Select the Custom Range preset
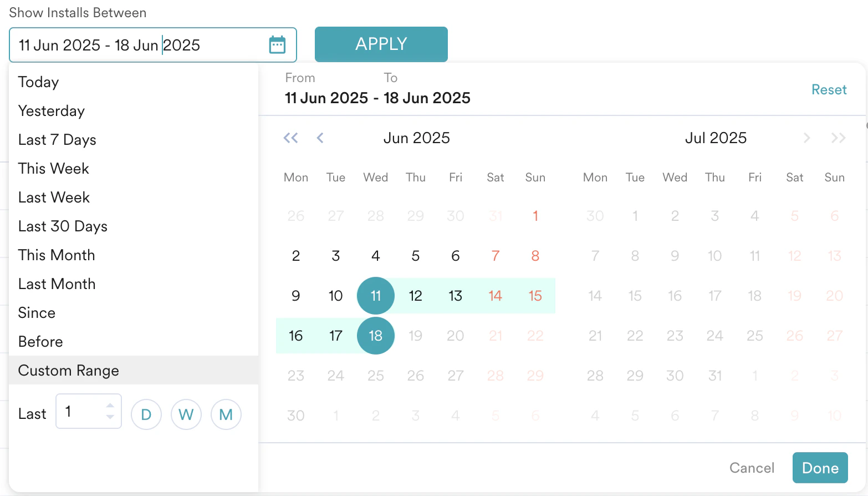Viewport: 868px width, 496px height. pyautogui.click(x=68, y=370)
